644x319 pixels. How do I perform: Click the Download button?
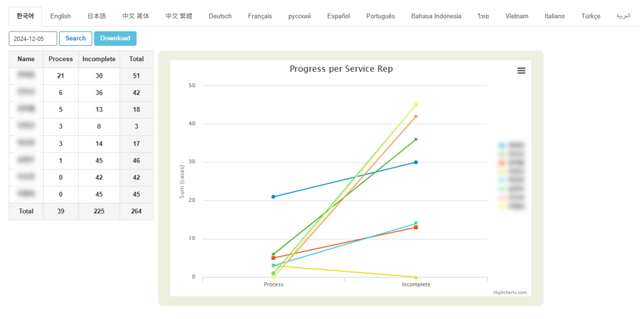(115, 38)
